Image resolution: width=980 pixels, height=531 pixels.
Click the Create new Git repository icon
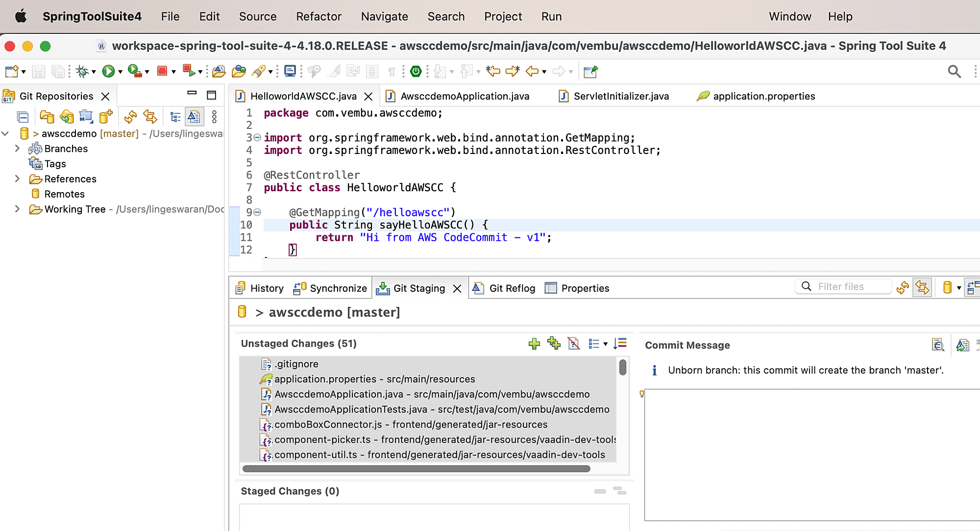point(106,117)
